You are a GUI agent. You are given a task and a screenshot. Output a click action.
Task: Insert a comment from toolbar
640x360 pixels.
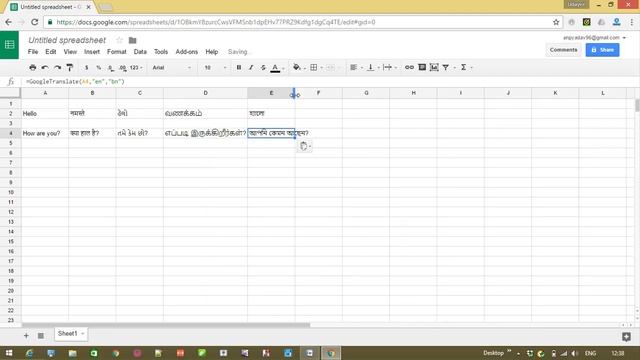422,67
